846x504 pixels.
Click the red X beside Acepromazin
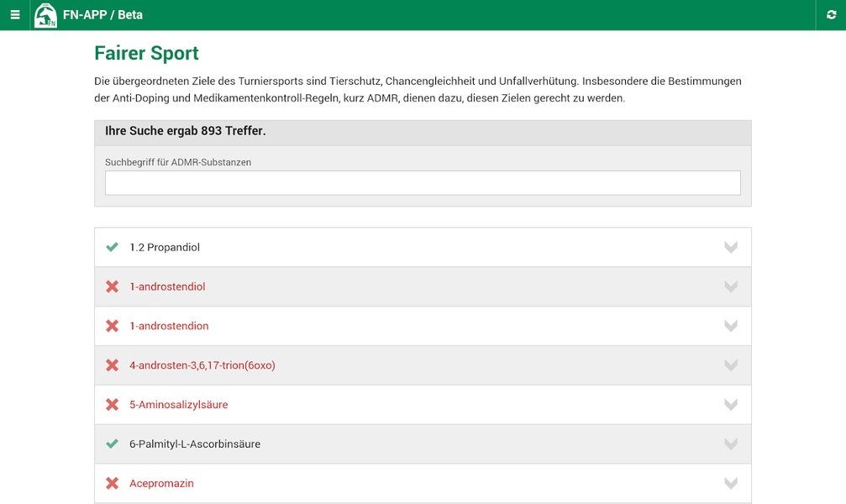coord(113,484)
